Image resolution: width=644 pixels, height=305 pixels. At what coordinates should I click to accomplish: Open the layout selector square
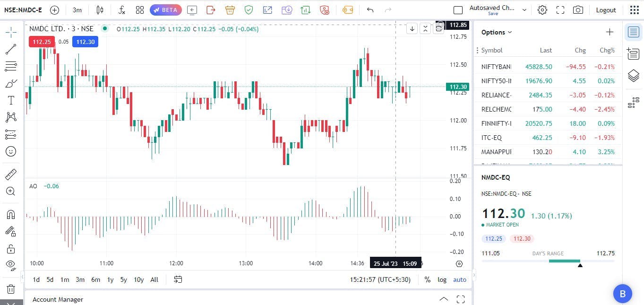pos(458,10)
